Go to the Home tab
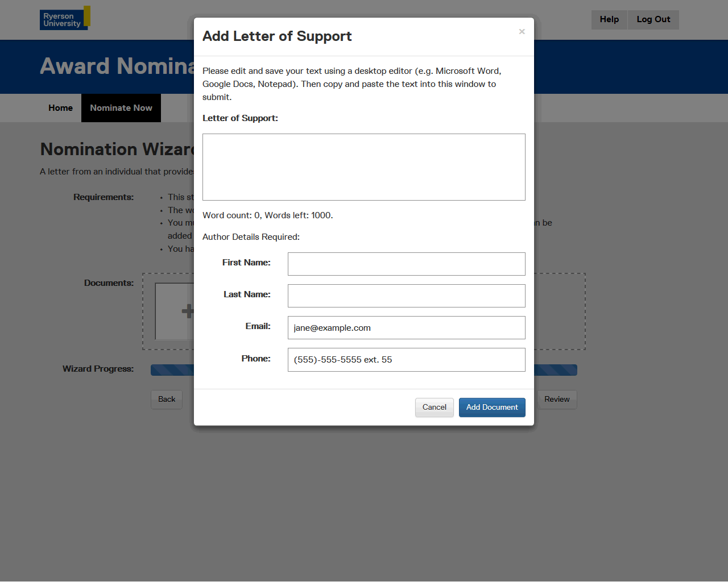The image size is (728, 582). pyautogui.click(x=60, y=108)
